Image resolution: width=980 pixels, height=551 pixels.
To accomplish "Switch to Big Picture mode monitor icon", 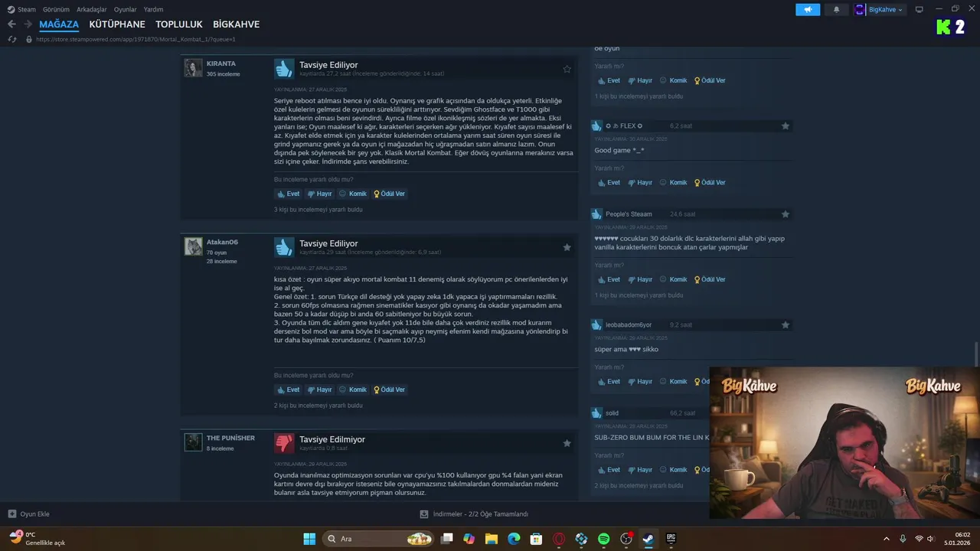I will click(920, 9).
